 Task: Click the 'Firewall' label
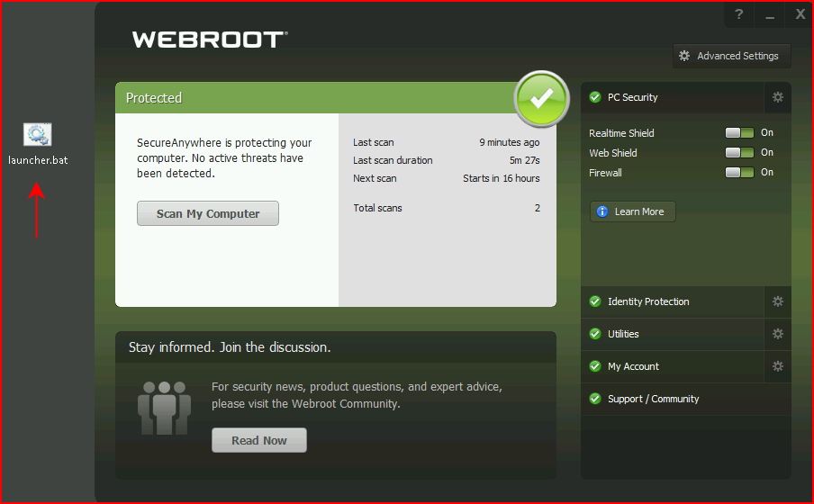pos(605,173)
